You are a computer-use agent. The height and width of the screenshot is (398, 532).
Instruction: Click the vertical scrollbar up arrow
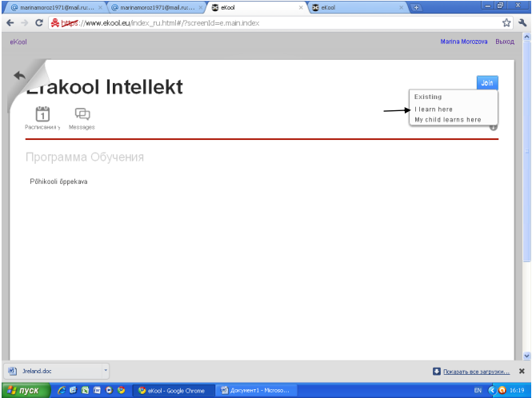[526, 36]
